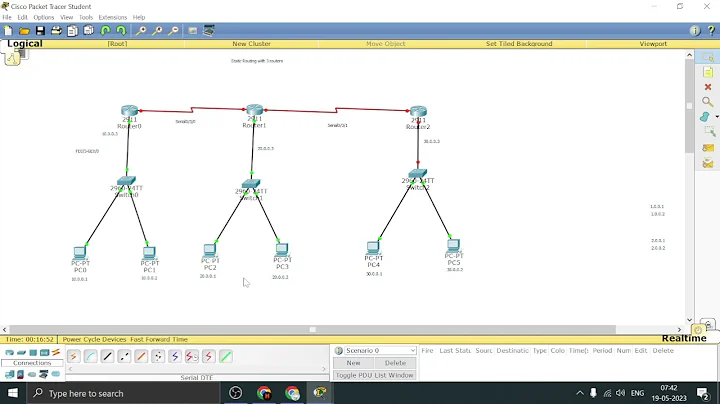Choose the Hubs device category
The image size is (720, 404).
[x=33, y=353]
